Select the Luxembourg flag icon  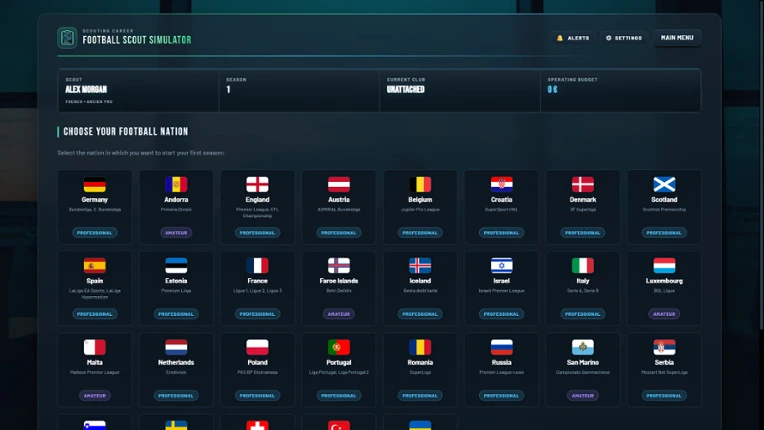coord(664,266)
